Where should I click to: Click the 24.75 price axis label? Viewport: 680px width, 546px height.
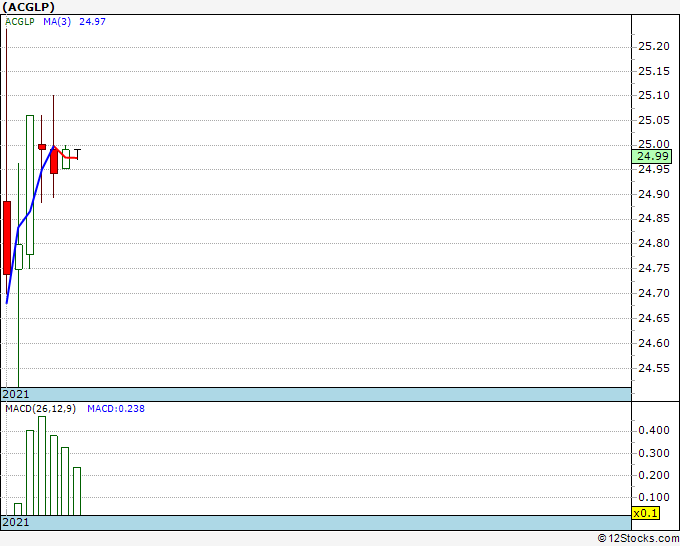pyautogui.click(x=654, y=268)
